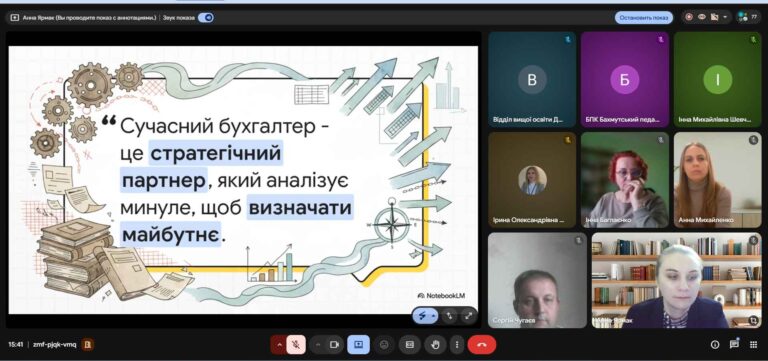This screenshot has height=361, width=768.
Task: Click the crossed-out page icon in the top bar
Action: coord(714,17)
